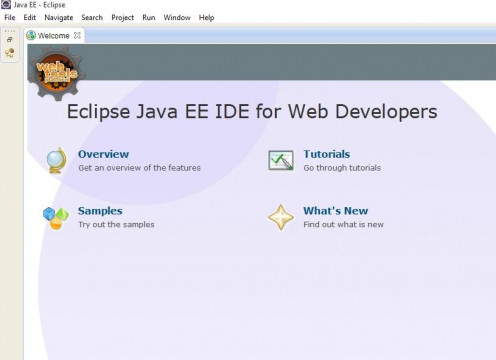Click the Samples shapes icon

coord(56,218)
